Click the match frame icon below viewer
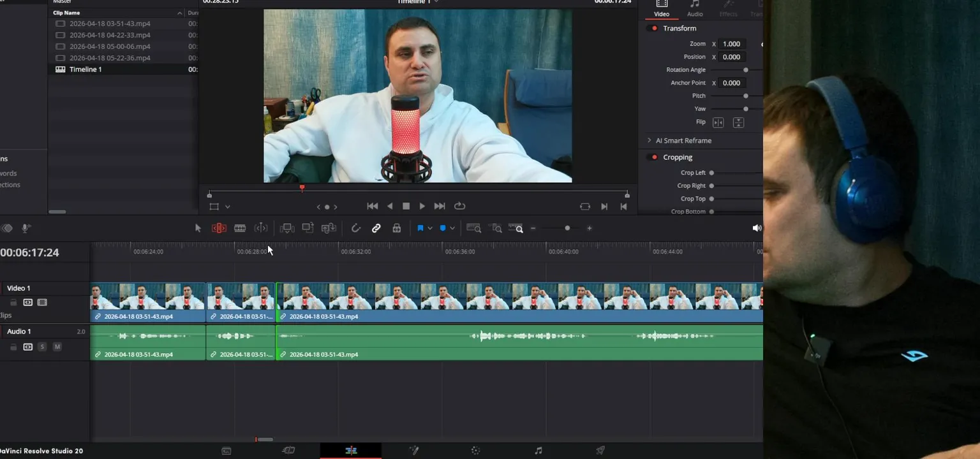The image size is (980, 459). [585, 207]
